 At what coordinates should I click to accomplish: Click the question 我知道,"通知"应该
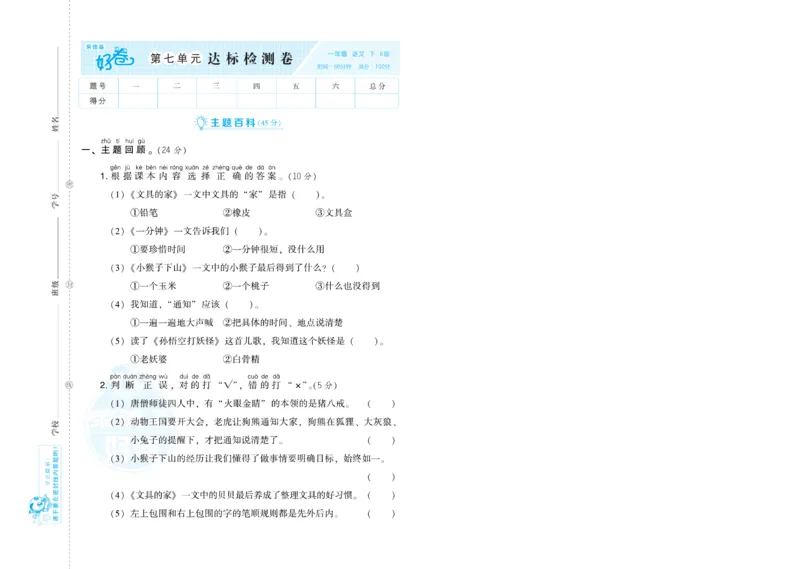click(185, 305)
